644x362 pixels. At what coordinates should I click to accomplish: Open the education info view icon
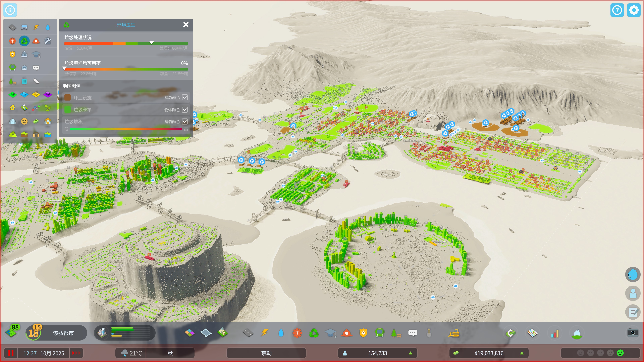pos(36,54)
